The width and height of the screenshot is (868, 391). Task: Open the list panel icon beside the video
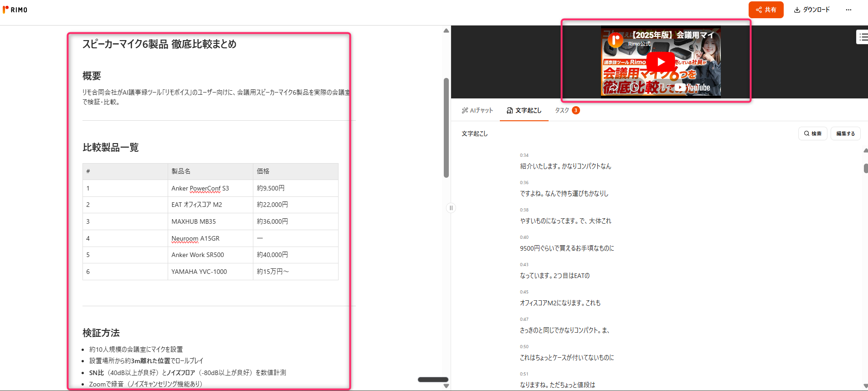click(x=863, y=37)
